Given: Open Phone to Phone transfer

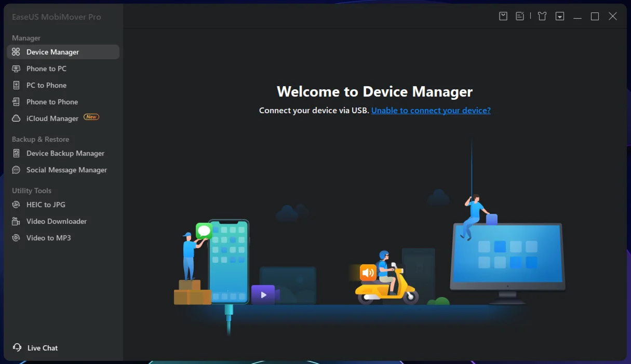Looking at the screenshot, I should (x=63, y=102).
